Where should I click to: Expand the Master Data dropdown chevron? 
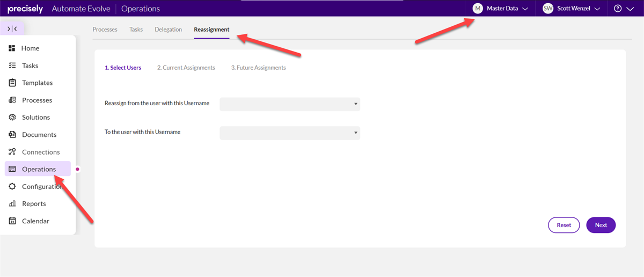525,9
